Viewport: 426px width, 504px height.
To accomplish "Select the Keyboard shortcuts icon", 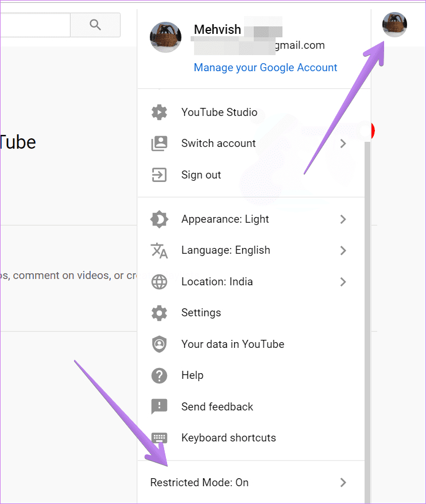I will (159, 437).
